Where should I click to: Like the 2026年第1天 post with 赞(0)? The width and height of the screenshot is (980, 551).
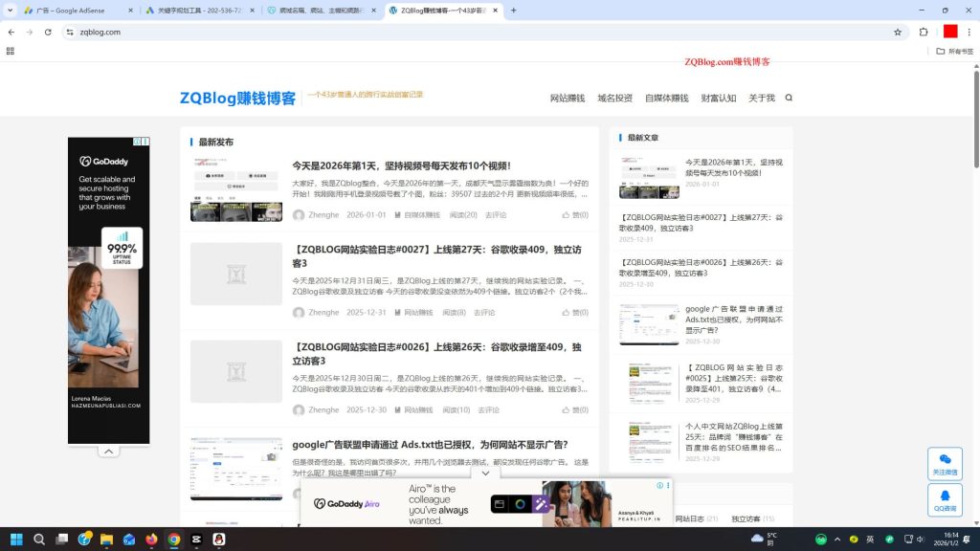[575, 215]
